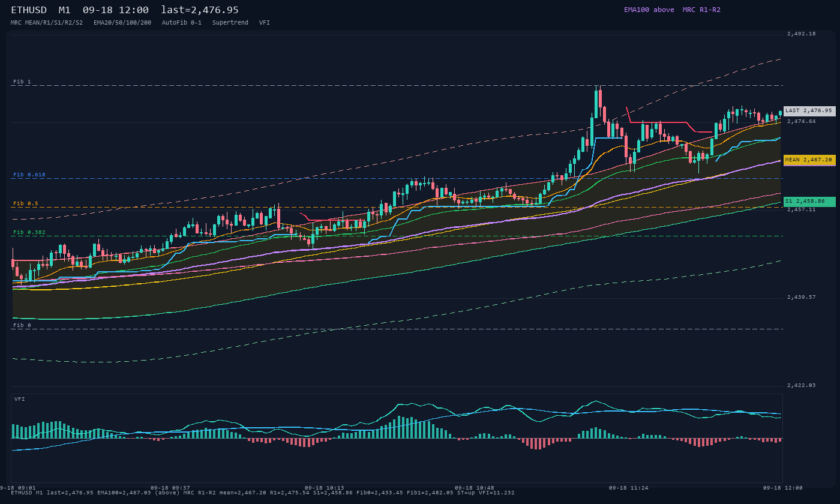The image size is (840, 504).
Task: Click the green S1 2,458.86 price tag
Action: tap(809, 202)
